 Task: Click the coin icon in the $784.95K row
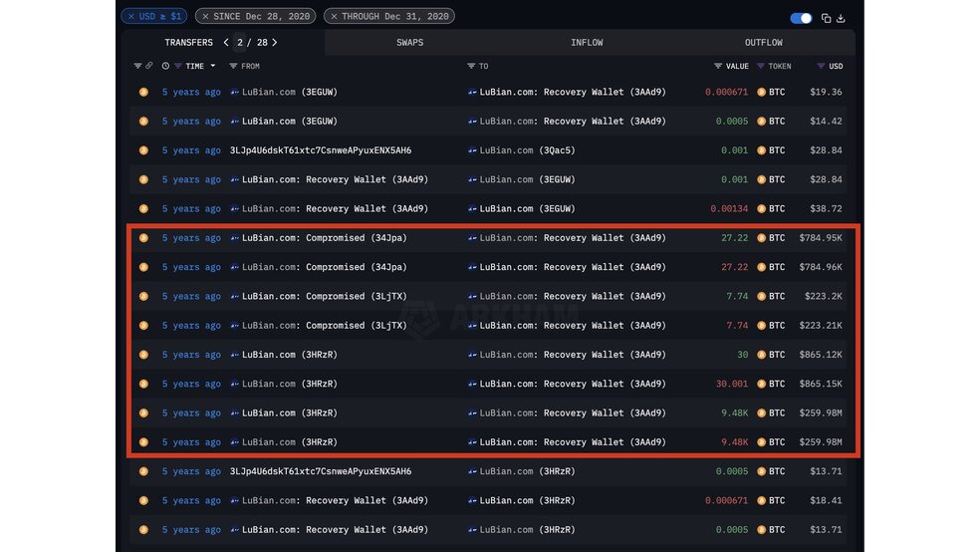tap(143, 238)
